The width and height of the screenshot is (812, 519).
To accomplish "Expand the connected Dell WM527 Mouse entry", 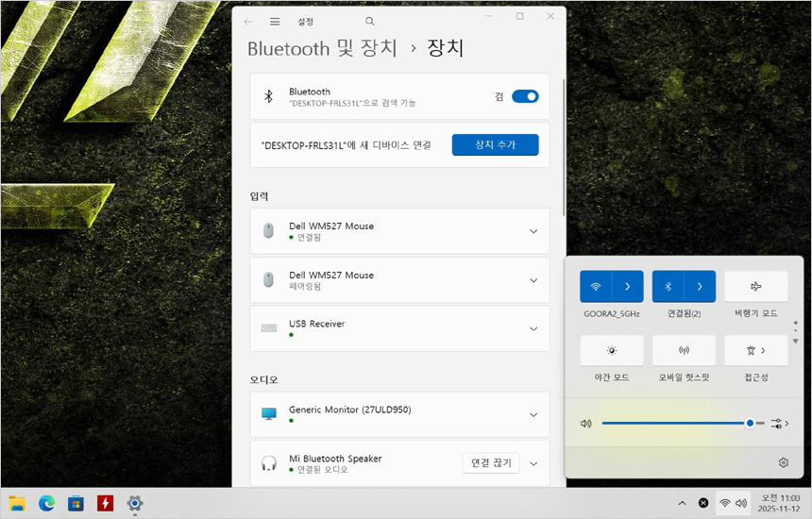I will point(533,231).
